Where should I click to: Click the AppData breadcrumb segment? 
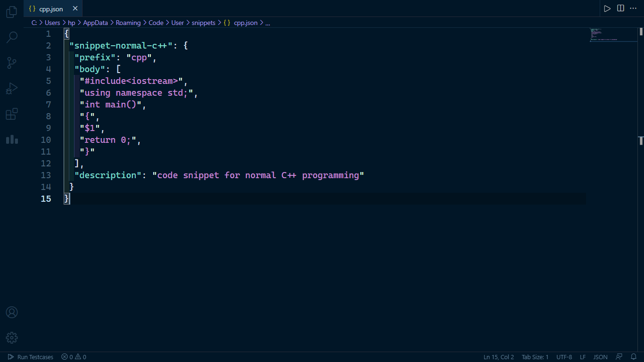(96, 23)
